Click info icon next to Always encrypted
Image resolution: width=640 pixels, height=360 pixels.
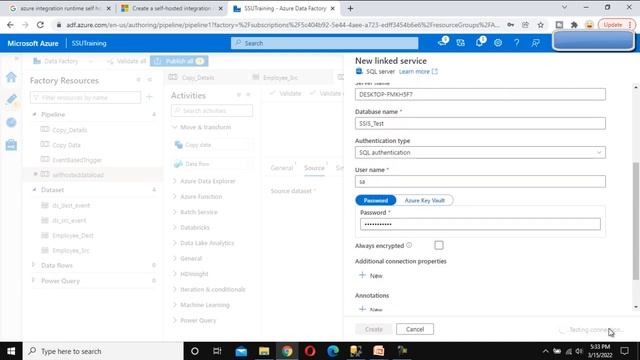(x=409, y=245)
